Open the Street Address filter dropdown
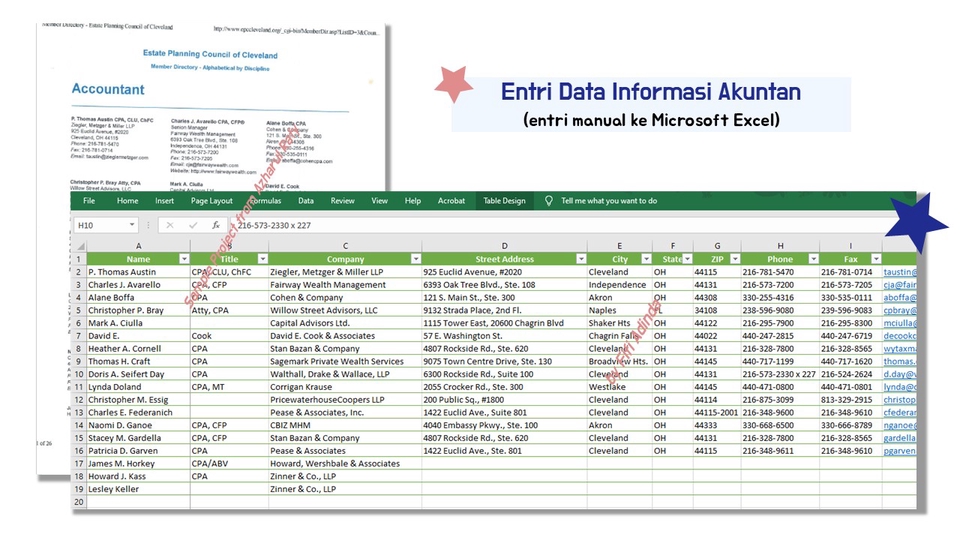This screenshot has height=540, width=960. click(x=581, y=259)
